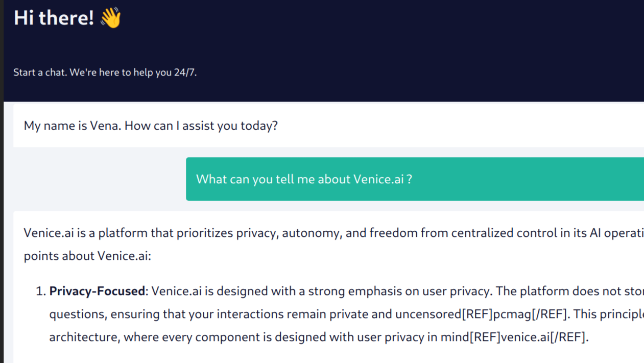Click the bold "Privacy-Focused" label
This screenshot has height=363, width=644.
coord(97,291)
